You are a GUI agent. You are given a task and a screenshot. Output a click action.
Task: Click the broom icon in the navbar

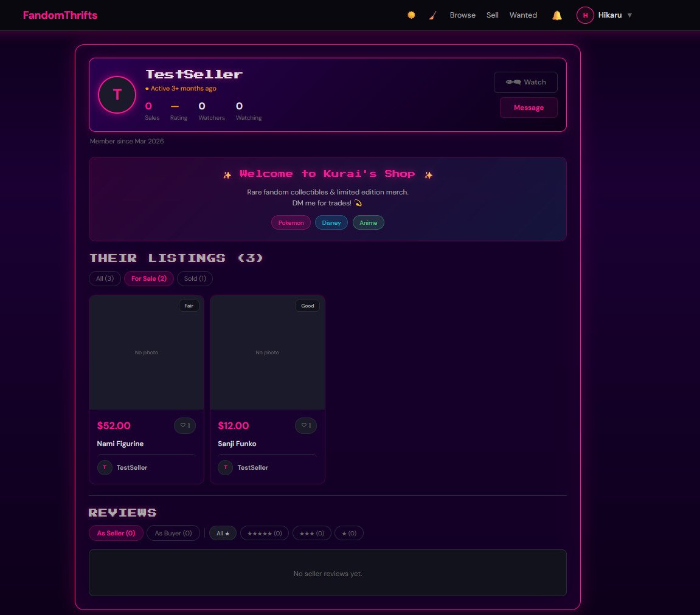(432, 16)
